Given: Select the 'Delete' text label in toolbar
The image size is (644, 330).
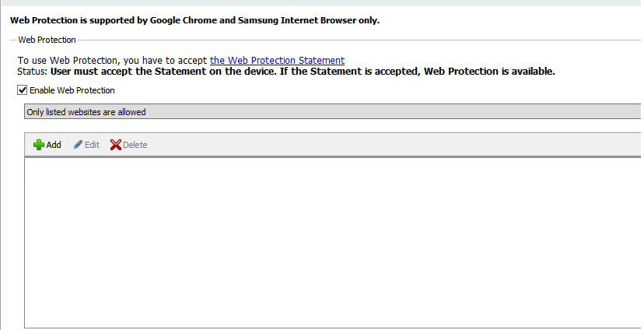Looking at the screenshot, I should tap(135, 145).
